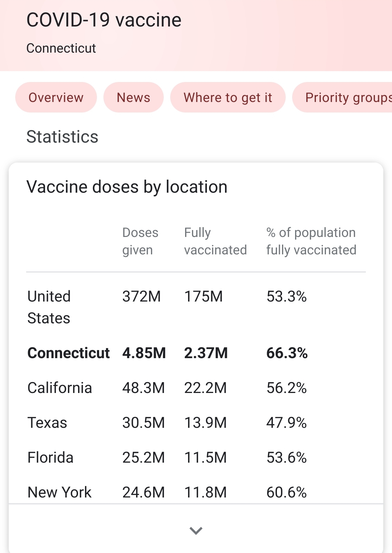Switch to the News tab
This screenshot has height=553, width=392.
click(x=133, y=98)
